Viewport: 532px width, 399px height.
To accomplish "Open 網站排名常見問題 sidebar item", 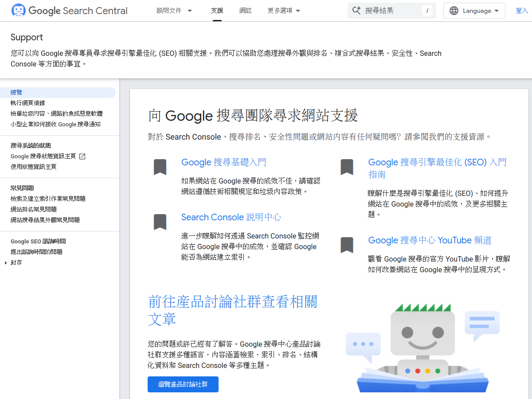I will [34, 209].
